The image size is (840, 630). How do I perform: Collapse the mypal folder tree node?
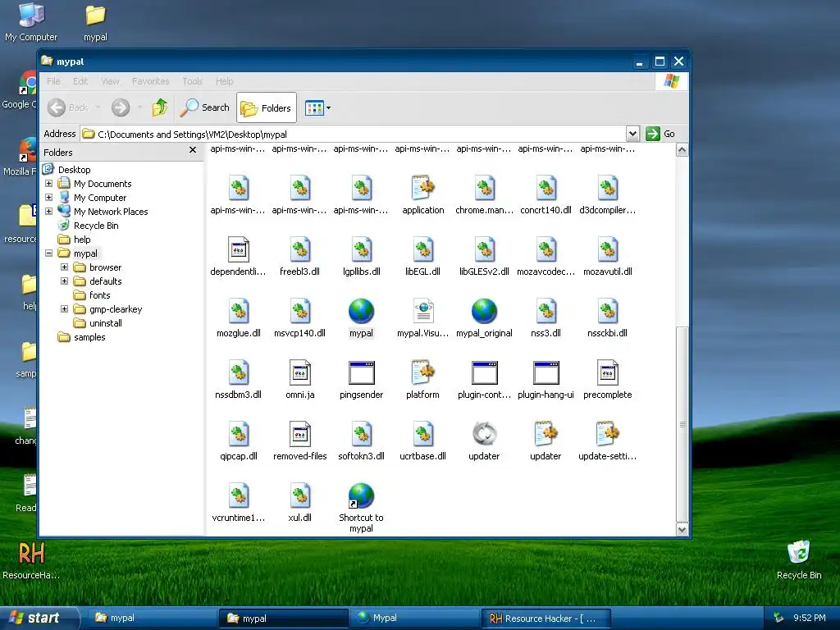48,253
